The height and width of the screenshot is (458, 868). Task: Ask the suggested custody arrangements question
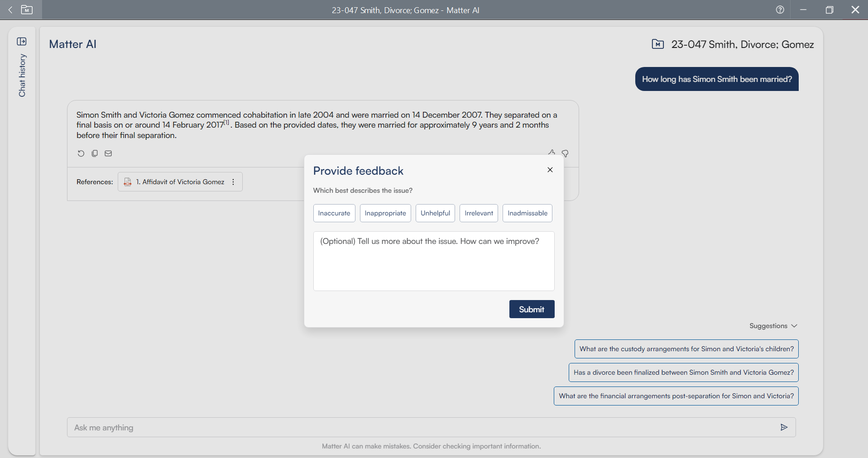(x=686, y=349)
